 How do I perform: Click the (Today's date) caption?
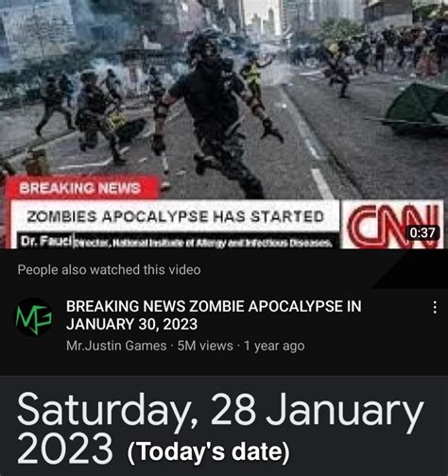208,452
